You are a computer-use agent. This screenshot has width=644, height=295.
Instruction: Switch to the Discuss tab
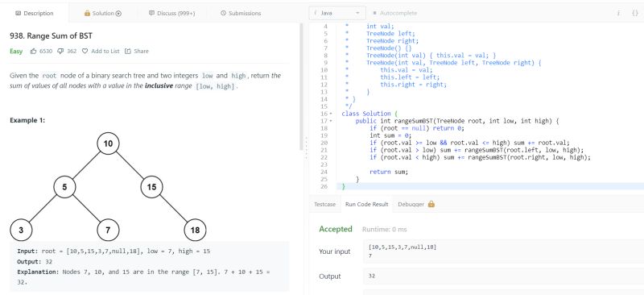[172, 13]
